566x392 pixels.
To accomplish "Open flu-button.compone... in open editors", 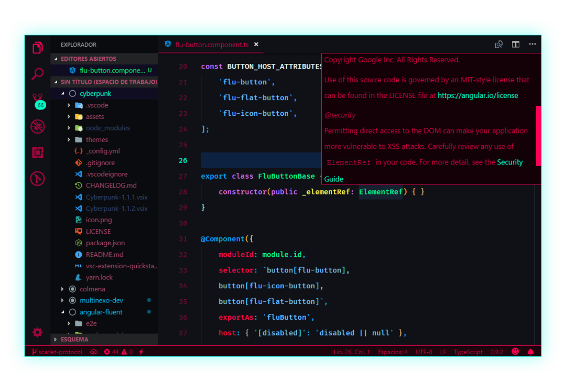I will [104, 70].
